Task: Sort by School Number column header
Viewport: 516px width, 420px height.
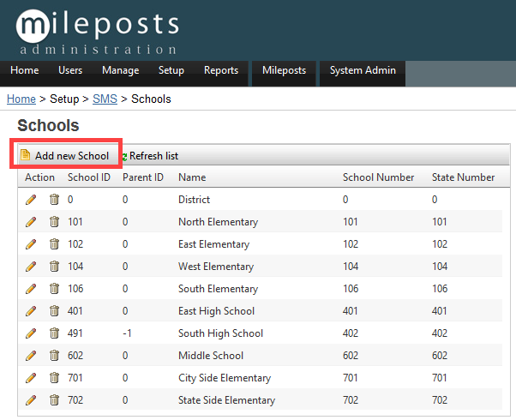Action: coord(378,177)
